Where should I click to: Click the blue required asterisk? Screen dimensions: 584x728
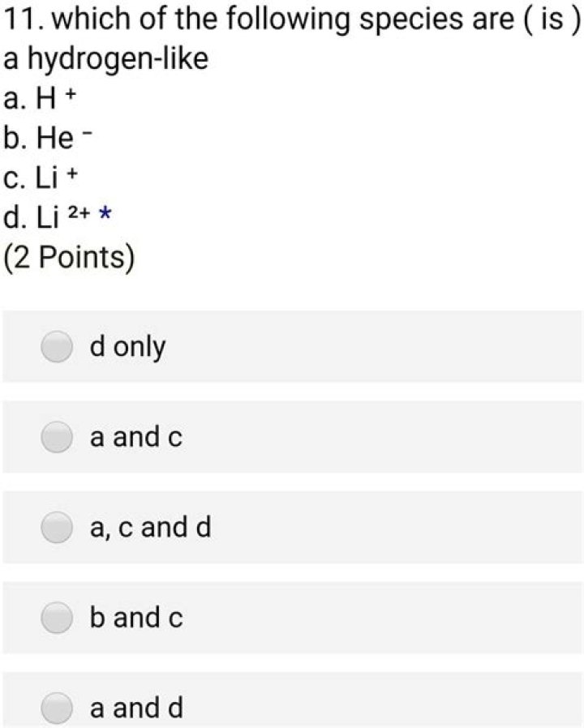coord(105,215)
